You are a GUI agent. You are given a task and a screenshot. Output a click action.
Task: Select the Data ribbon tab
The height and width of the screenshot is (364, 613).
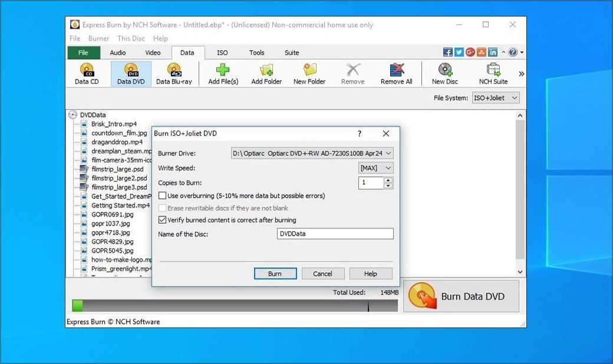187,53
